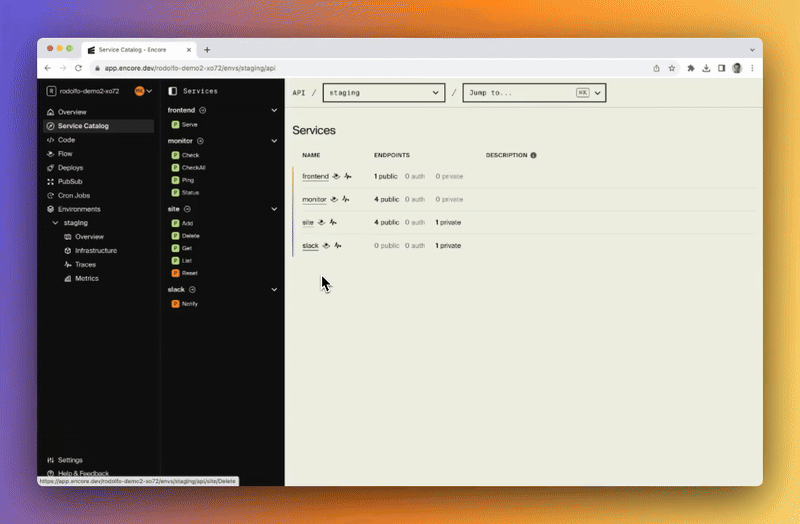Viewport: 800px width, 524px height.
Task: Collapse the frontend service group chevron
Action: [x=274, y=110]
